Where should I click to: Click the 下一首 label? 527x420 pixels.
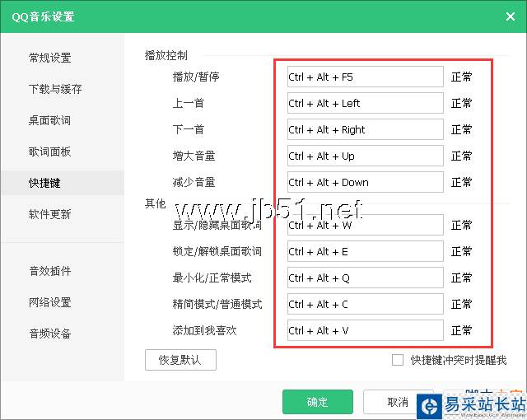189,129
